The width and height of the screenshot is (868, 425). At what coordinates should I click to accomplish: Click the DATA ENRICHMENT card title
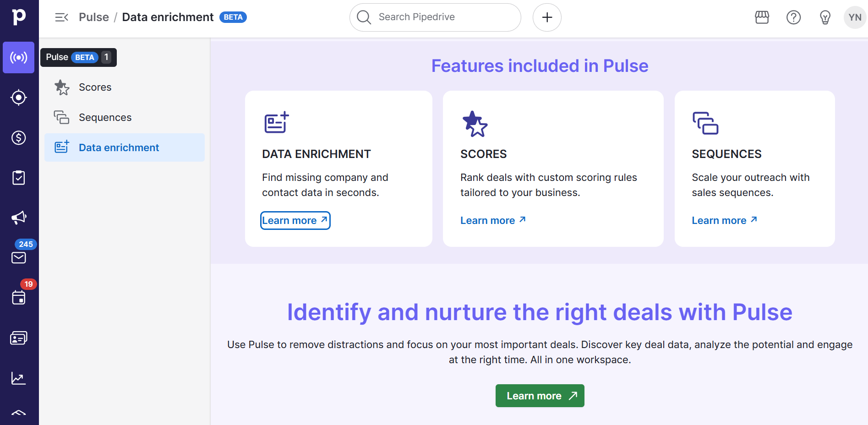click(x=317, y=154)
